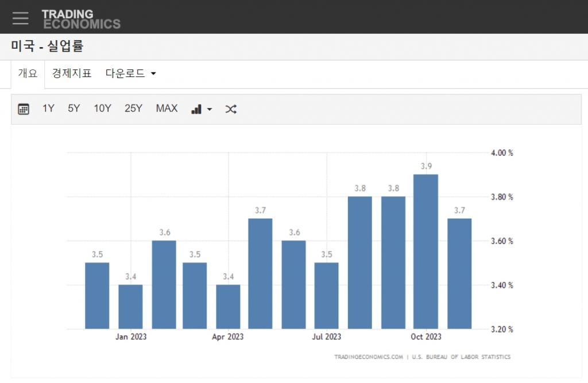Click the leftmost bar in the chart
The height and width of the screenshot is (383, 588).
[x=97, y=296]
